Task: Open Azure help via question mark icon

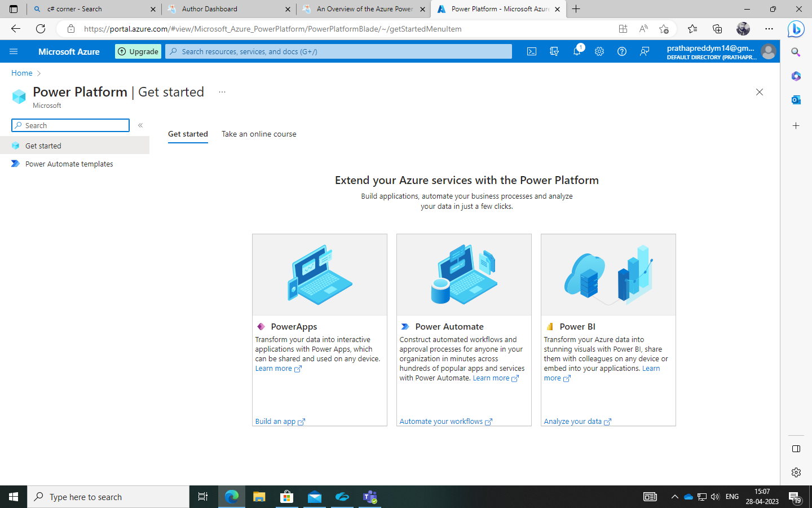Action: [621, 51]
